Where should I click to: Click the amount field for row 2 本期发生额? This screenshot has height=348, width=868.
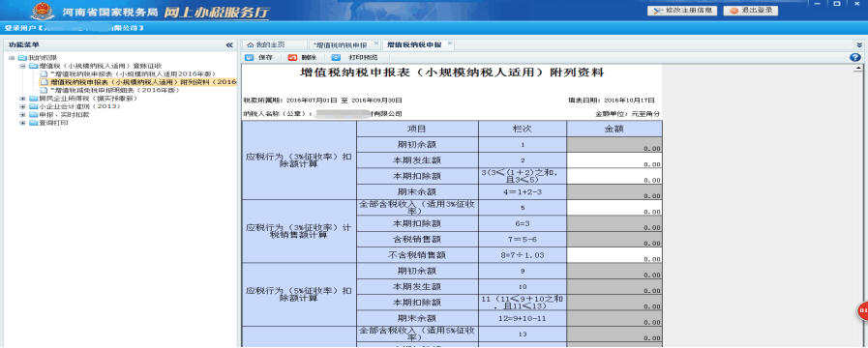(614, 160)
